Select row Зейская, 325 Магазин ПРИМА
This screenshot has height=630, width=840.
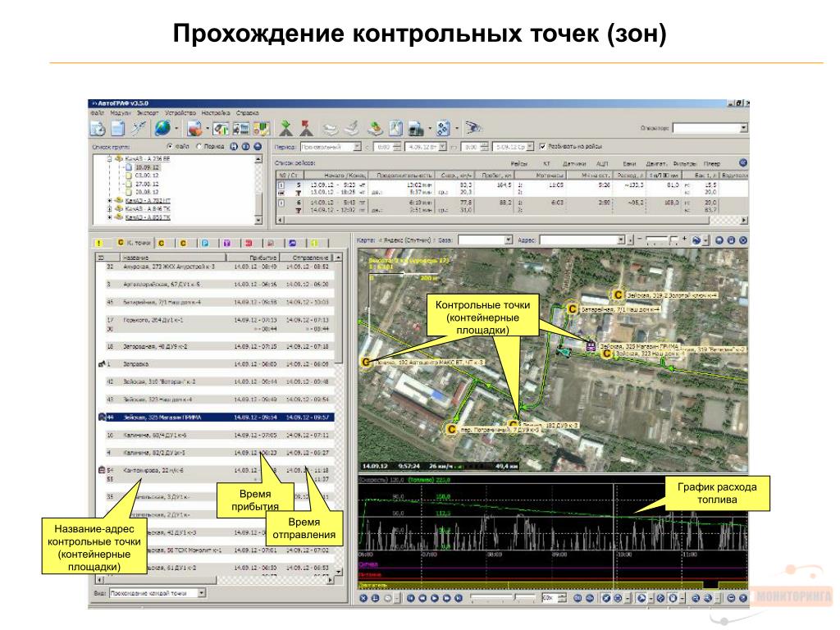(x=216, y=417)
